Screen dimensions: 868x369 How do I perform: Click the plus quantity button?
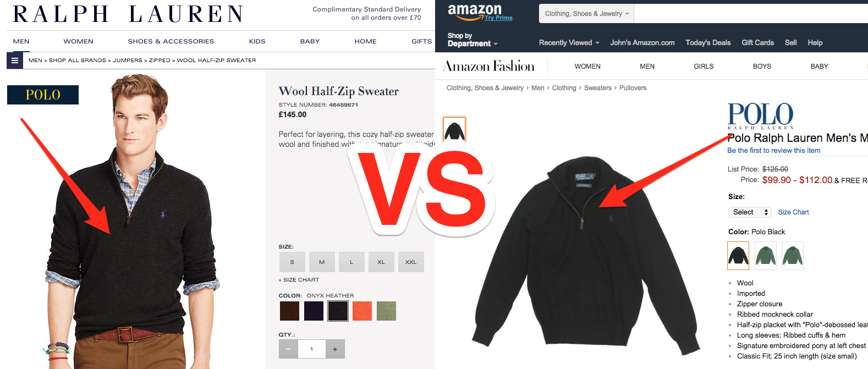(x=335, y=349)
